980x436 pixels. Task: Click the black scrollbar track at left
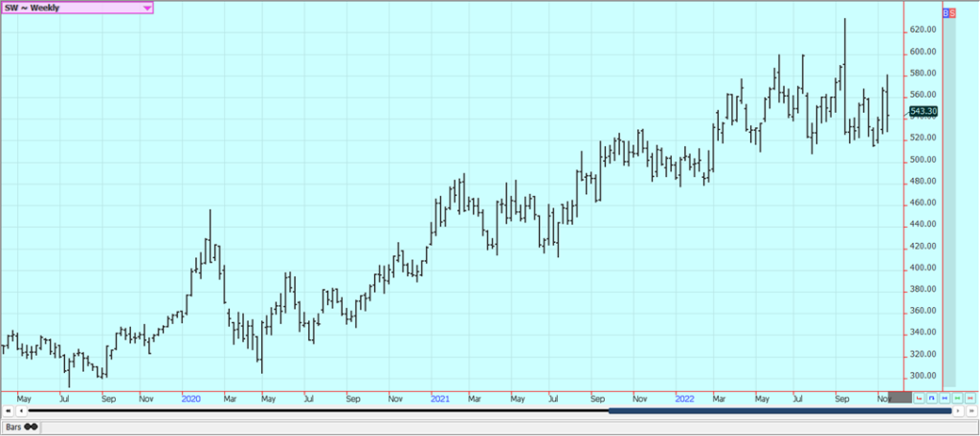point(319,411)
